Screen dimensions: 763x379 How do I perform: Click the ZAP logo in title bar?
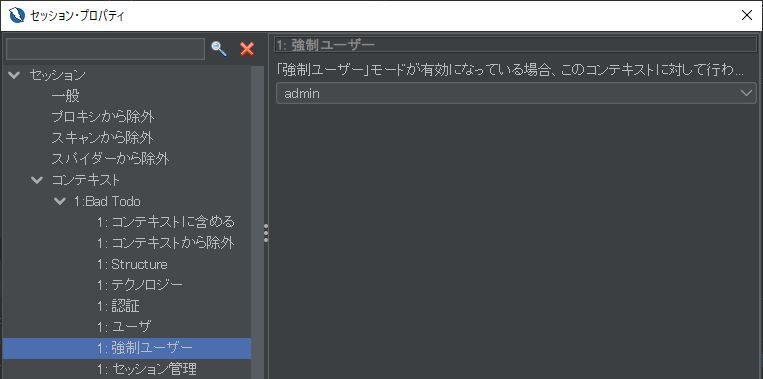17,16
